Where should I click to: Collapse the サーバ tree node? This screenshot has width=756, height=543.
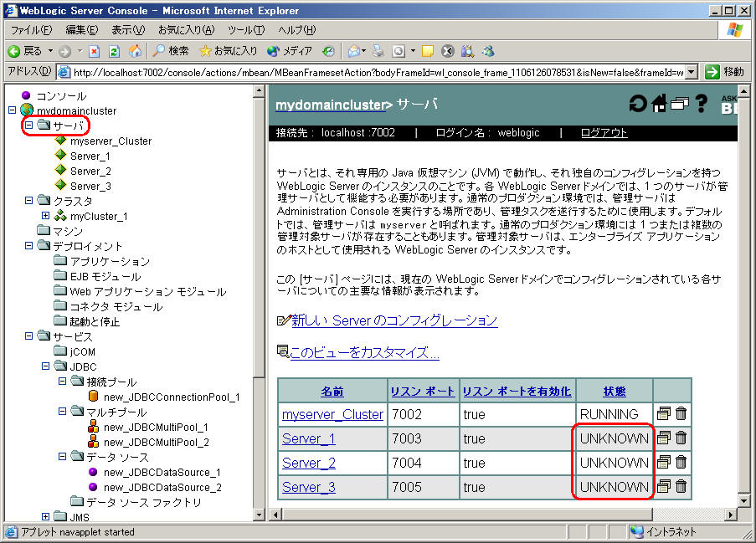click(x=28, y=126)
